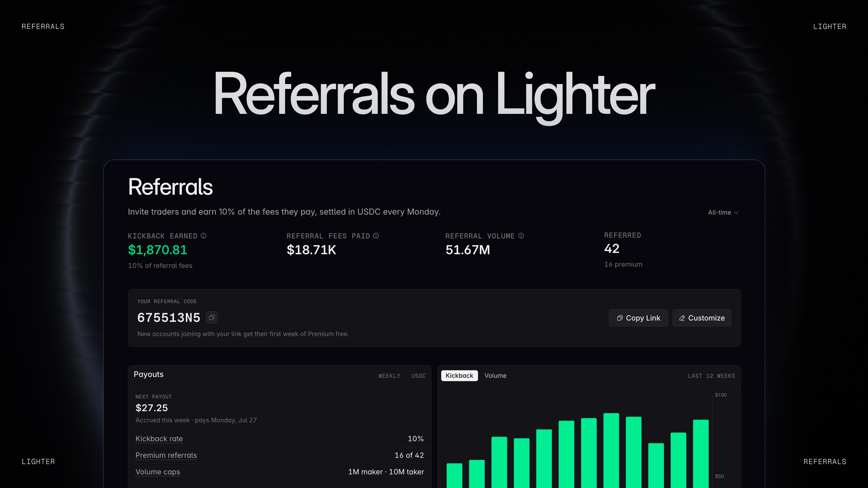Screen dimensions: 868x488
Task: Click the first green bar in the chart
Action: tap(454, 476)
